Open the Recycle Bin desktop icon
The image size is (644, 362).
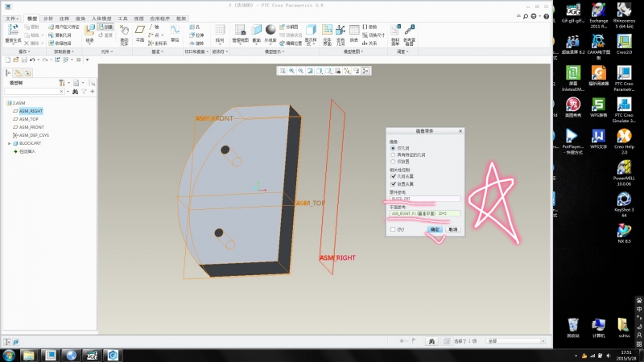coord(573,327)
